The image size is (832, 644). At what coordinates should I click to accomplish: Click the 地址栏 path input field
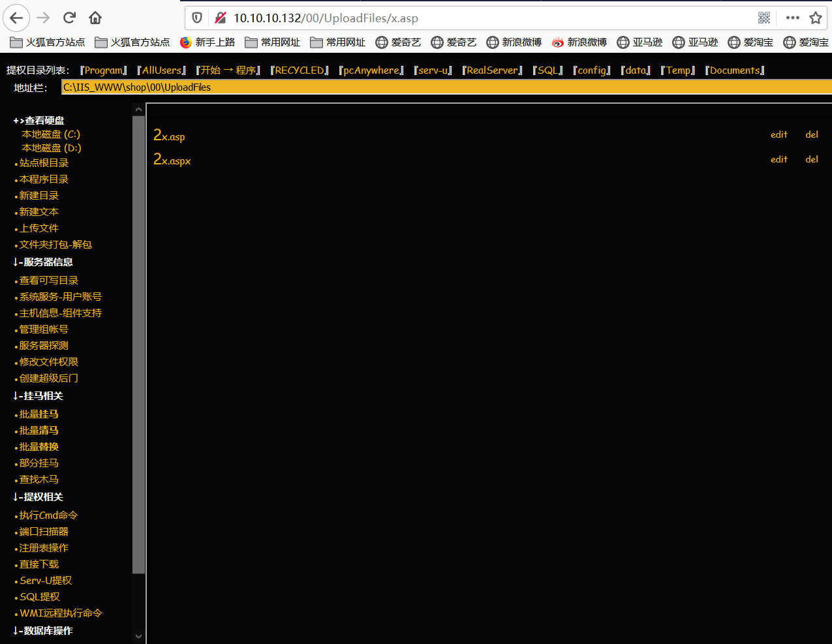point(446,87)
